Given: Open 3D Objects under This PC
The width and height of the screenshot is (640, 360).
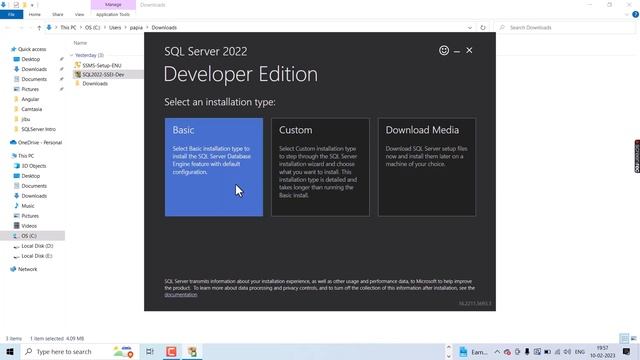Looking at the screenshot, I should coord(33,166).
